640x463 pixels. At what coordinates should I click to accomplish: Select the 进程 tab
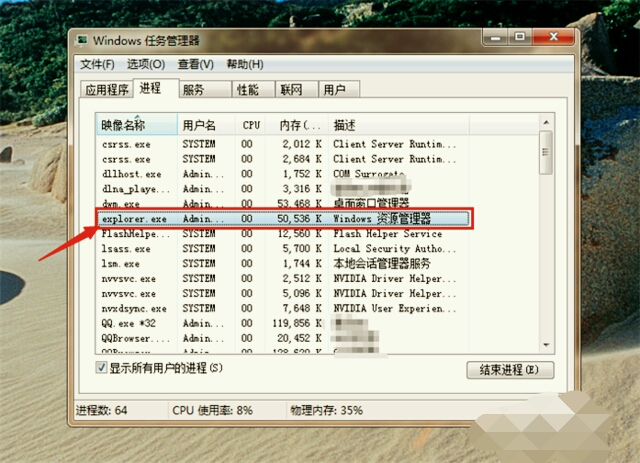156,88
